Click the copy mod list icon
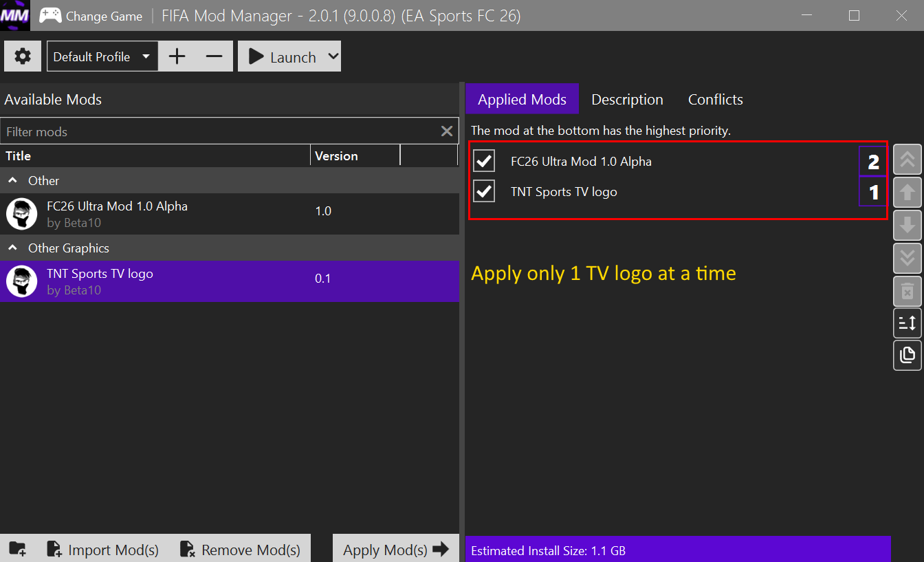The height and width of the screenshot is (562, 924). 907,355
